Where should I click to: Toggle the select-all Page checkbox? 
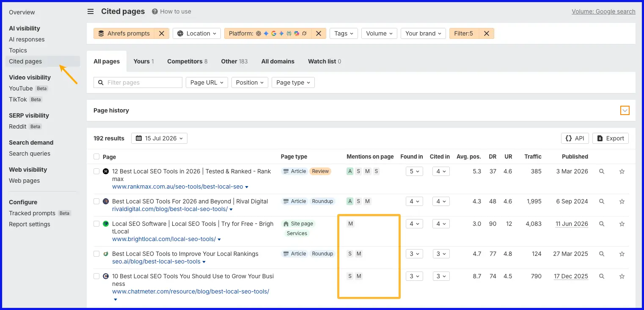pos(96,156)
